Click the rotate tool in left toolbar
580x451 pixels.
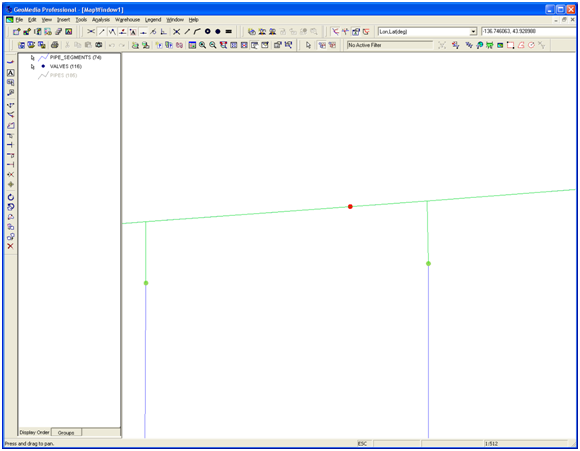pyautogui.click(x=10, y=197)
